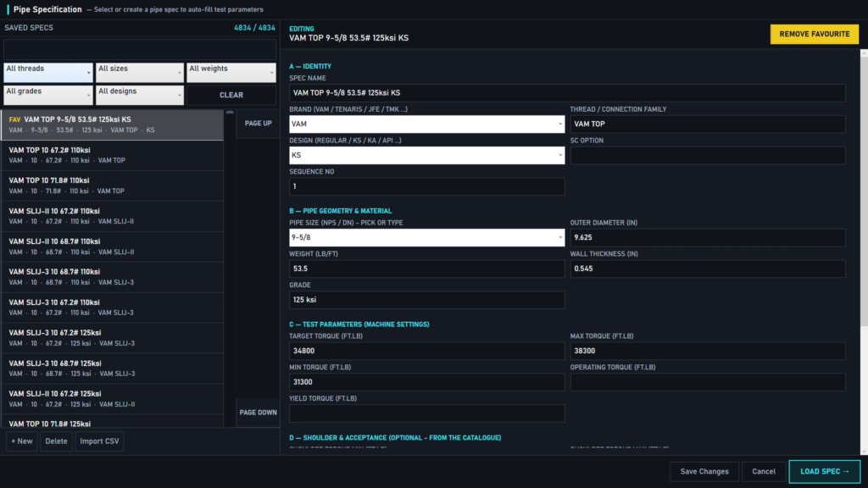Viewport: 868px width, 488px height.
Task: Click the REMOVE FAVOURITE button
Action: (x=815, y=34)
